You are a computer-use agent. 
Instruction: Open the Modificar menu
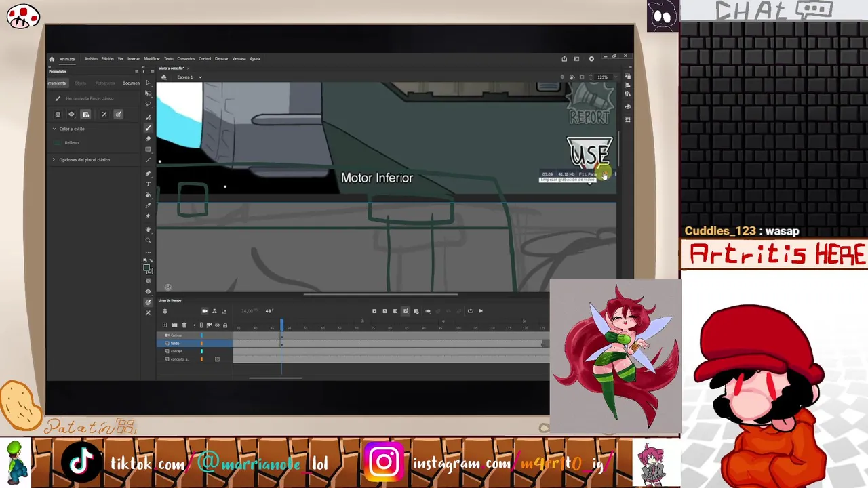(152, 59)
